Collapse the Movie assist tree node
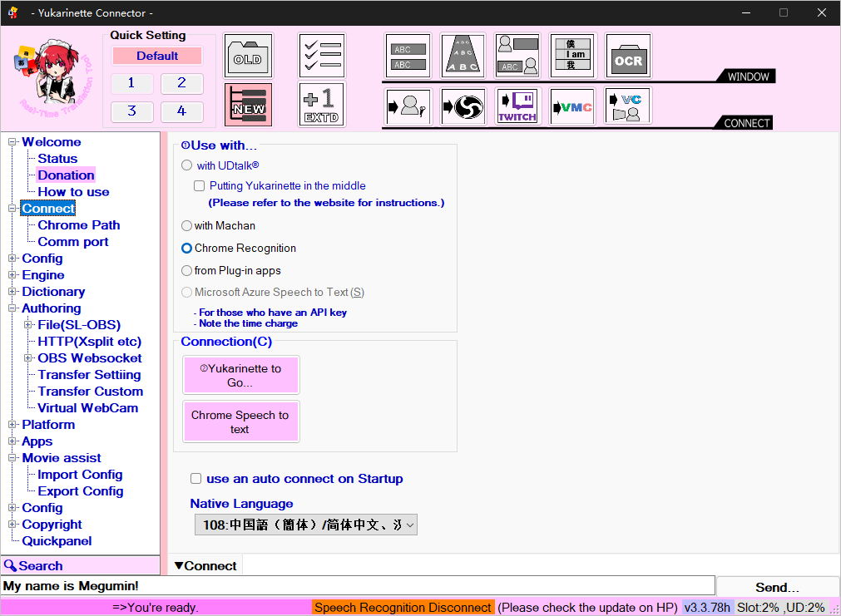841x616 pixels. [x=12, y=458]
